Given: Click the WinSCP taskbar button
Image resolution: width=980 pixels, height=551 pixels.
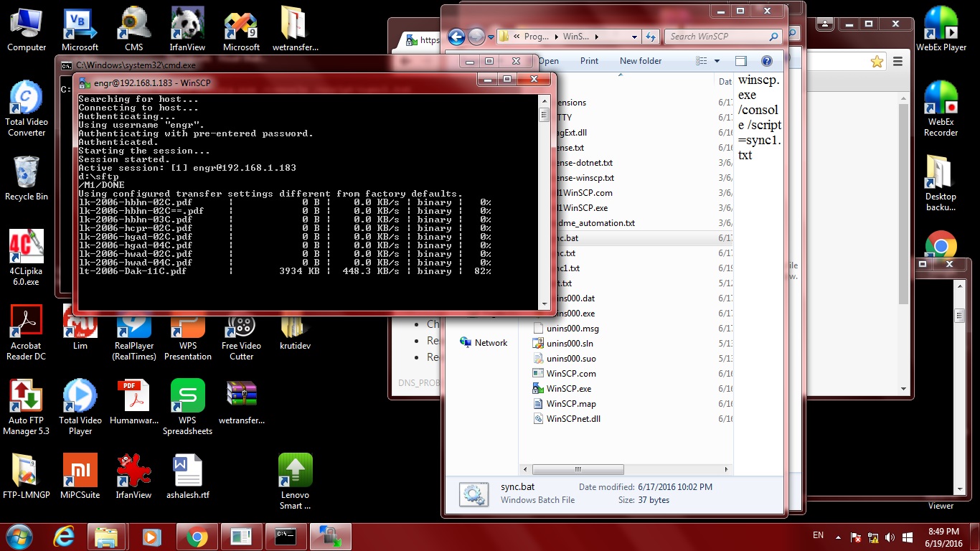Looking at the screenshot, I should pos(330,536).
